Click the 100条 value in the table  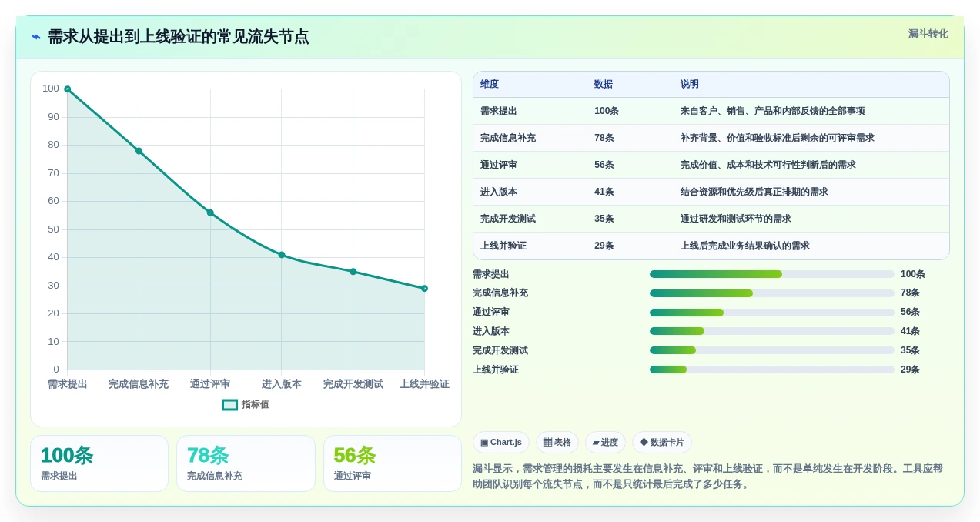607,111
